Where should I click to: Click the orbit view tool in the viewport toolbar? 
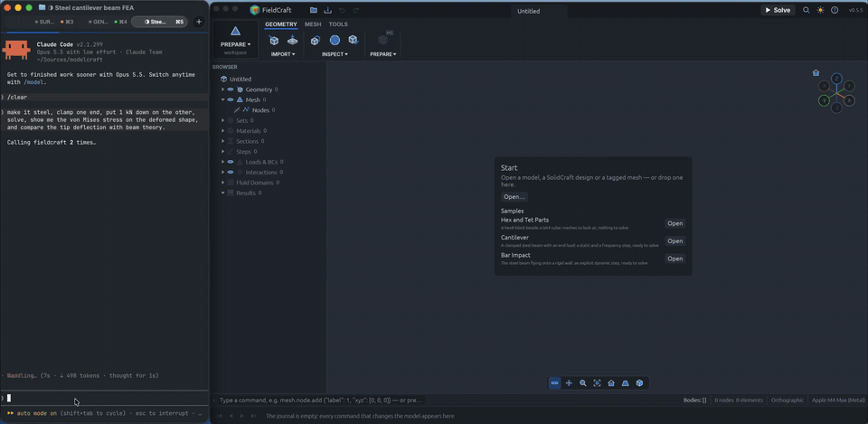(x=554, y=383)
